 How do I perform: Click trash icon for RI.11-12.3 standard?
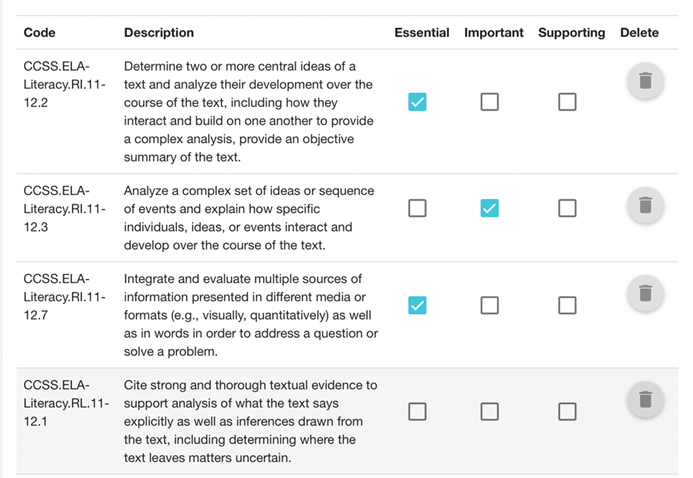pos(645,205)
